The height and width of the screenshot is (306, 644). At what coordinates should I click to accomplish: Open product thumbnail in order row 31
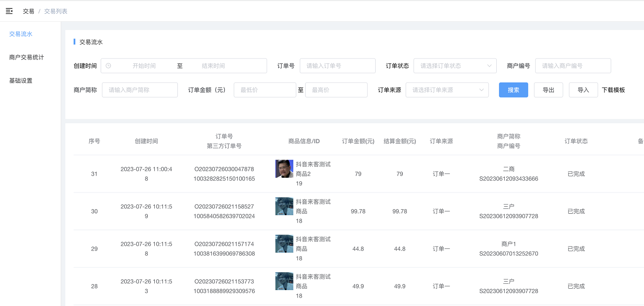284,169
